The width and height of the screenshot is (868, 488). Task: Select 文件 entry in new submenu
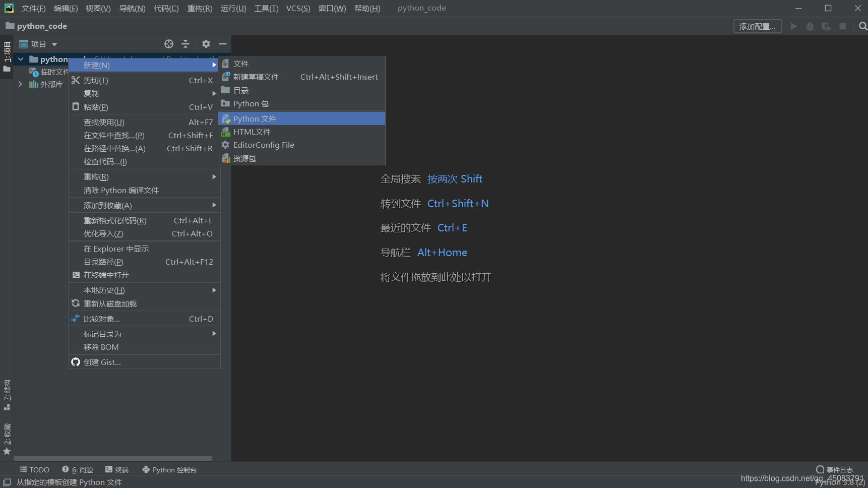click(302, 64)
